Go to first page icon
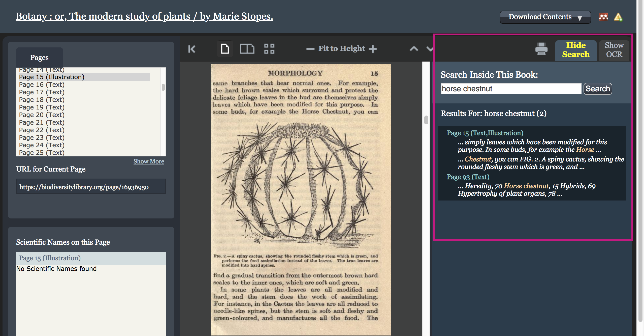 pos(192,49)
